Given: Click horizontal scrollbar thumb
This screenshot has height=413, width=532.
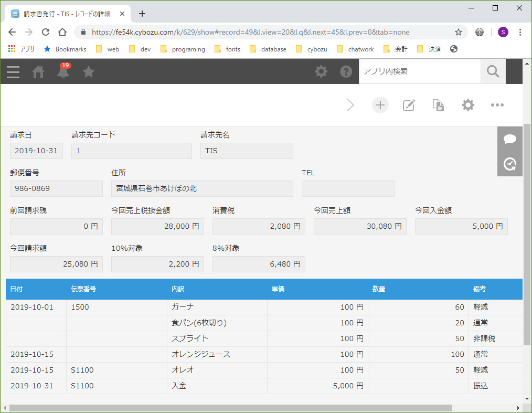Looking at the screenshot, I should [x=231, y=408].
